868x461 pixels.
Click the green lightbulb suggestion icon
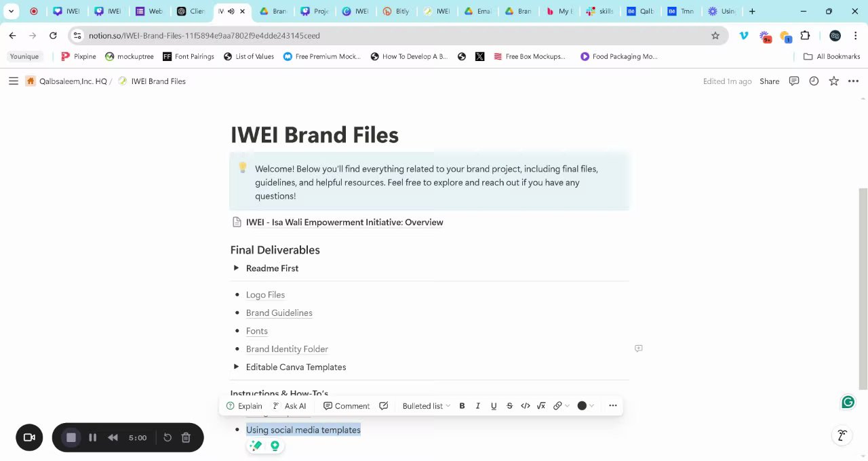275,446
